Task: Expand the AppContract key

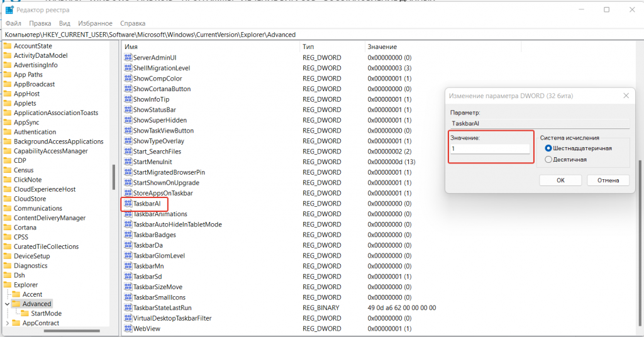Action: (8, 323)
